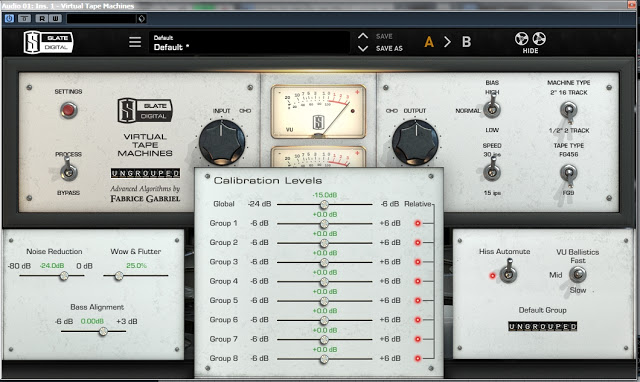Click the upper VU meter
Image resolution: width=640 pixels, height=382 pixels.
(x=318, y=111)
